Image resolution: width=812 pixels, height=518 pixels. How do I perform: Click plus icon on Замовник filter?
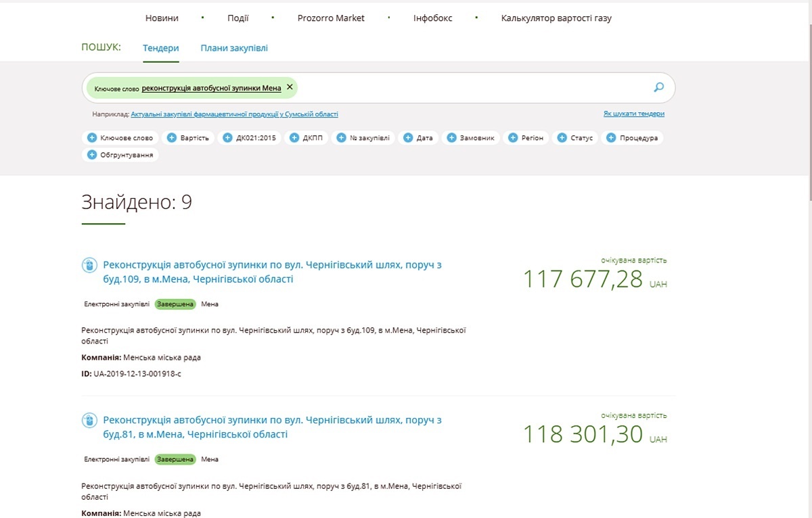[x=451, y=138]
